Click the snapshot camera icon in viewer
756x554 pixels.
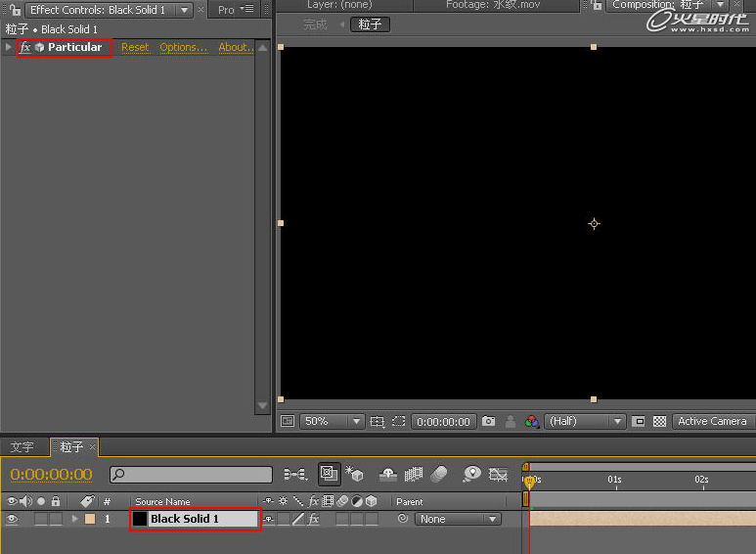(489, 422)
